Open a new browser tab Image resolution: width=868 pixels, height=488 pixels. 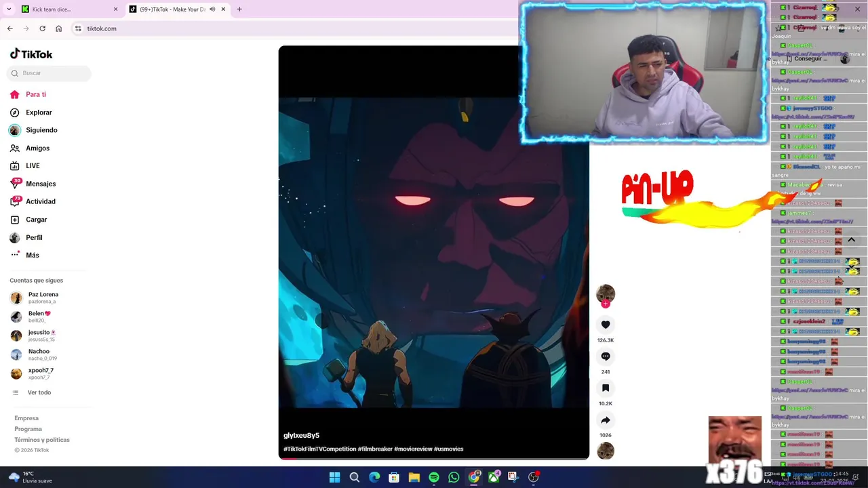click(x=239, y=9)
